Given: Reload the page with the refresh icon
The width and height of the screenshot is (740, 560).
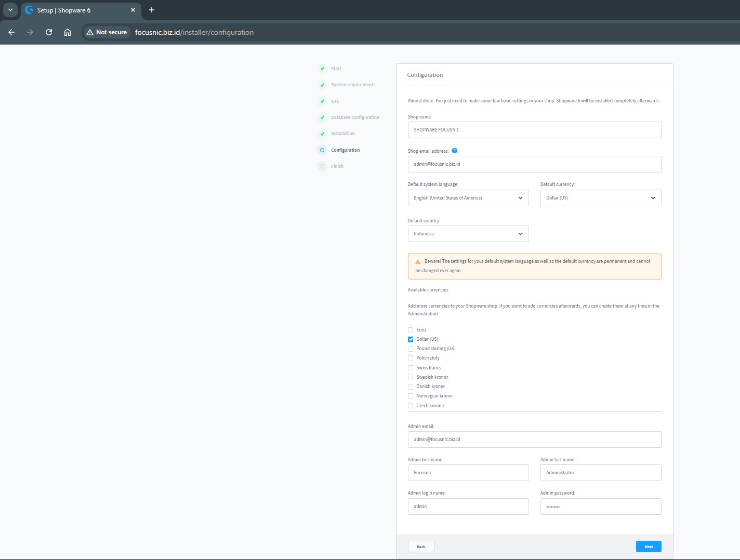Looking at the screenshot, I should tap(49, 32).
